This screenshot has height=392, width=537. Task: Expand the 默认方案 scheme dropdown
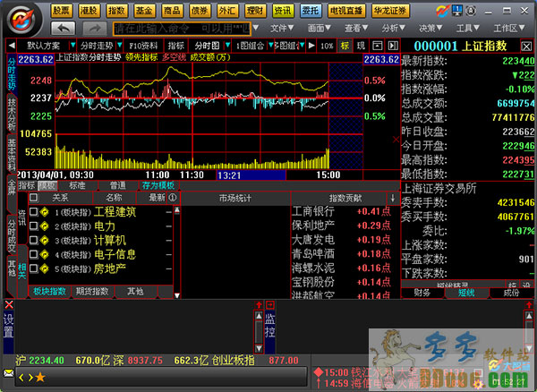[x=46, y=45]
